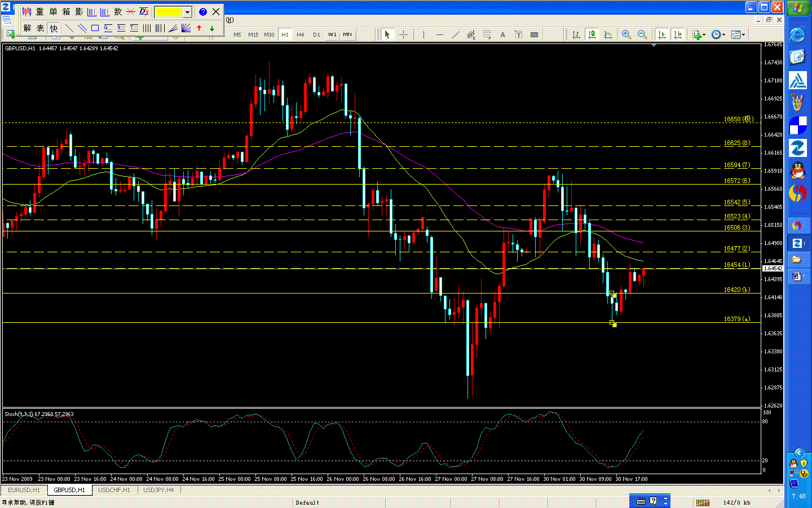812x508 pixels.
Task: Select the cursor arrow tool
Action: point(387,34)
